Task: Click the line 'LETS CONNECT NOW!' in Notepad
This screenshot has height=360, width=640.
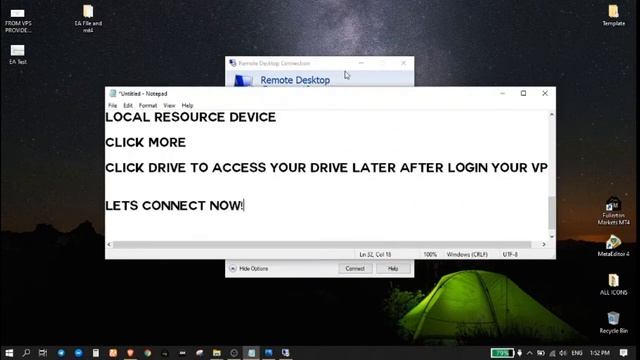Action: click(x=174, y=206)
